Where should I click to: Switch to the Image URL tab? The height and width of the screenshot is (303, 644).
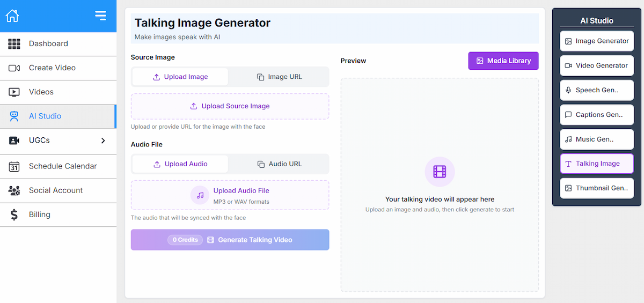[x=279, y=77]
